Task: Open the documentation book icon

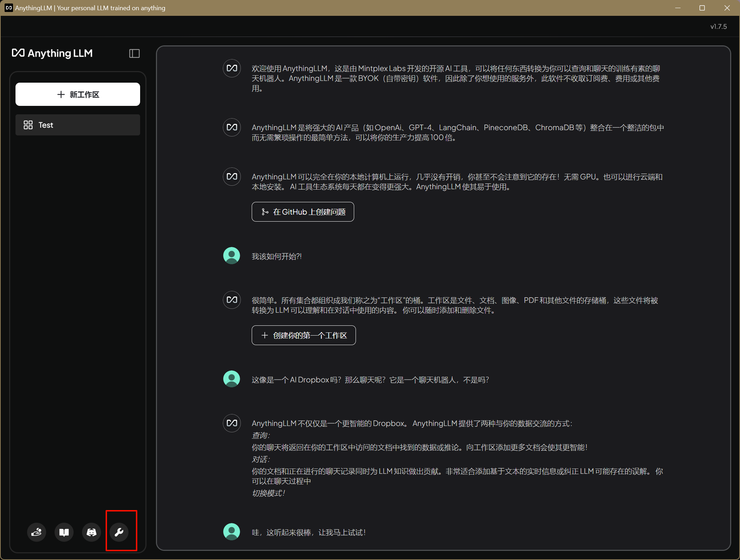Action: [64, 532]
